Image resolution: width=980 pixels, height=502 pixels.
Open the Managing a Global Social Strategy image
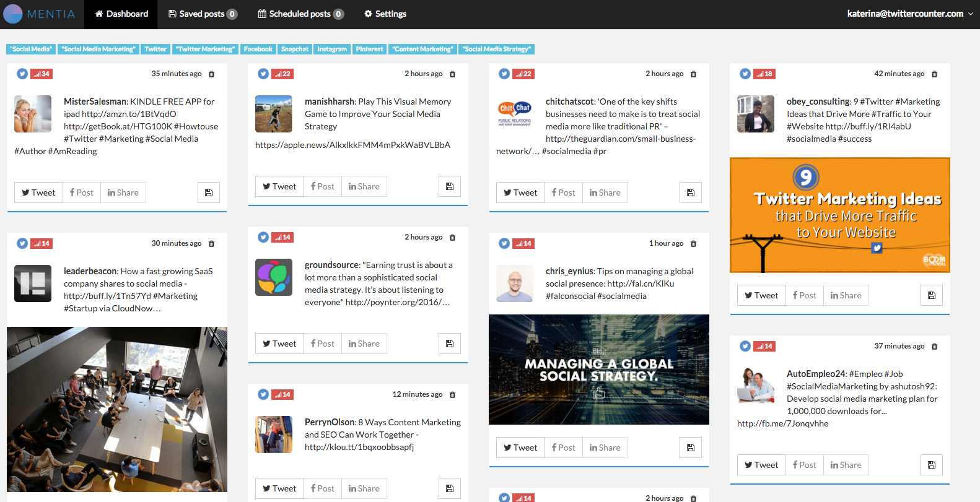coord(599,370)
